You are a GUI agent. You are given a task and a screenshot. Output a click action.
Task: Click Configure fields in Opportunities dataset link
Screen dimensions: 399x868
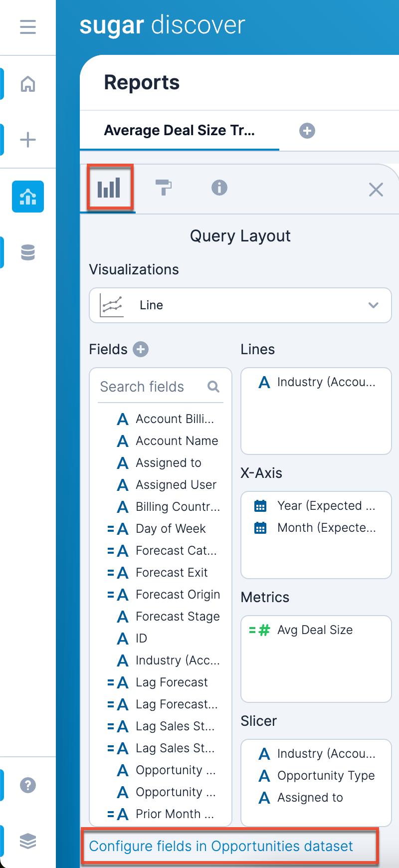(221, 846)
